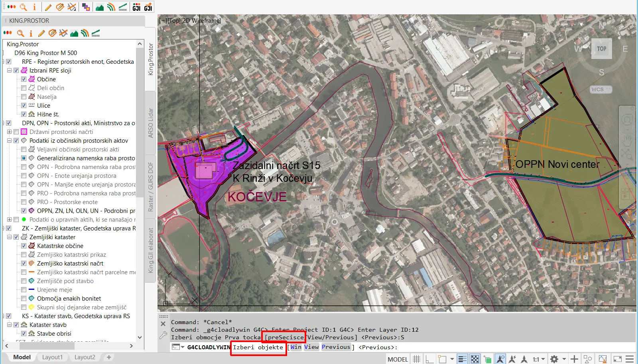Image resolution: width=638 pixels, height=364 pixels.
Task: Click the purple layered squares icon in top toolbar
Action: 86,7
